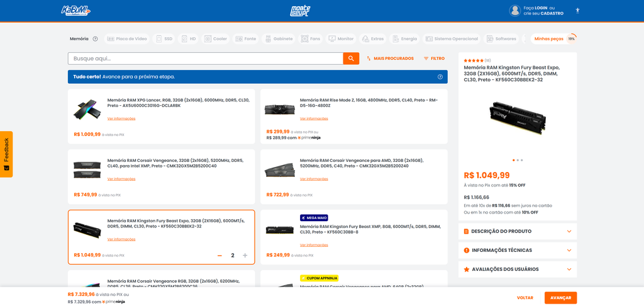Click the Rise Mode Z product thumbnail
The height and width of the screenshot is (308, 644).
click(280, 109)
